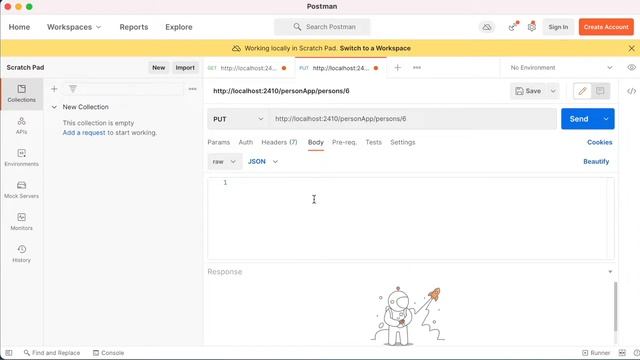This screenshot has height=360, width=640.
Task: Open the PUT method dropdown
Action: (x=238, y=119)
